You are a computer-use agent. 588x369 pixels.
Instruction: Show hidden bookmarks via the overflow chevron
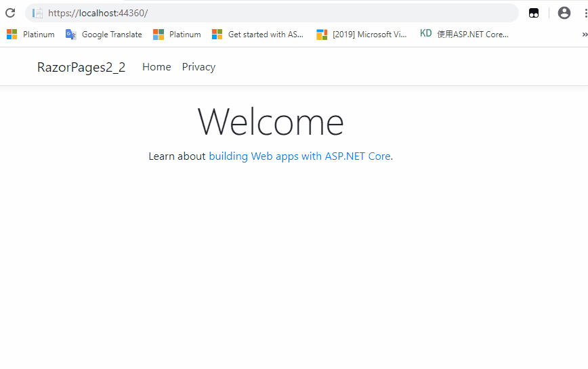tap(585, 35)
